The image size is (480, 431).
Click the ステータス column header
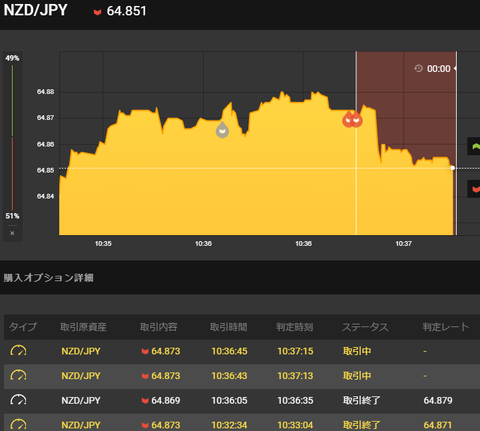click(x=365, y=327)
